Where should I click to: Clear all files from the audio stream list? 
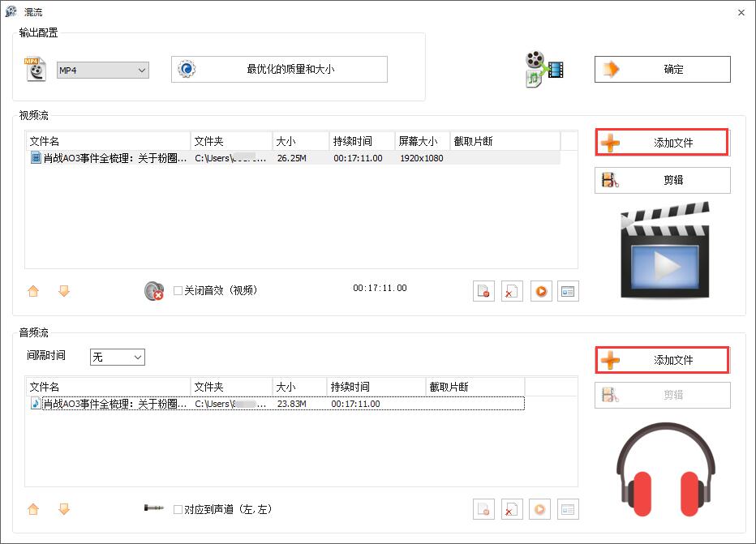click(x=512, y=509)
